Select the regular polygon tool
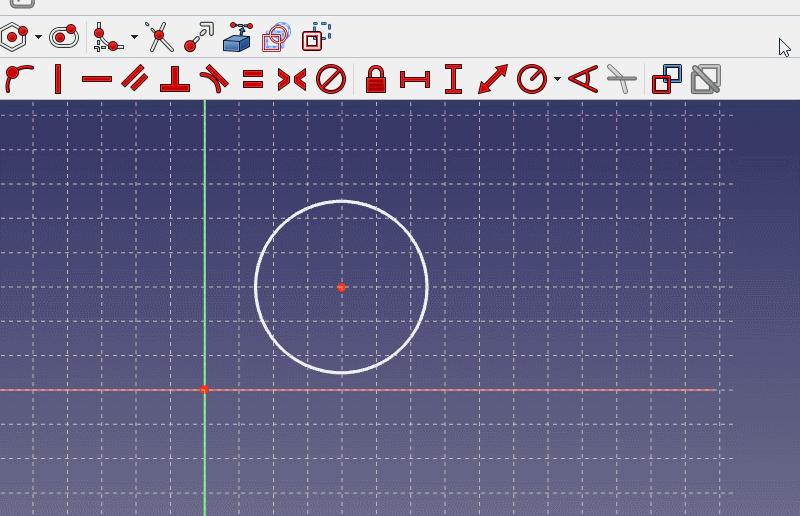This screenshot has height=516, width=800. point(14,38)
